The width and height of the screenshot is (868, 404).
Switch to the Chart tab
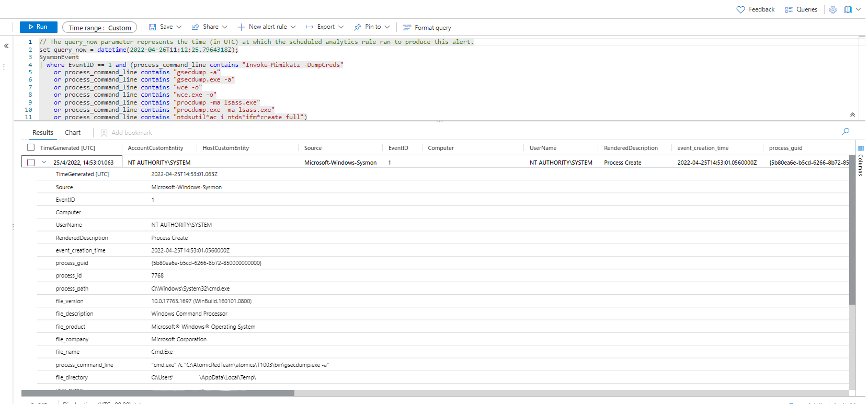pyautogui.click(x=73, y=133)
